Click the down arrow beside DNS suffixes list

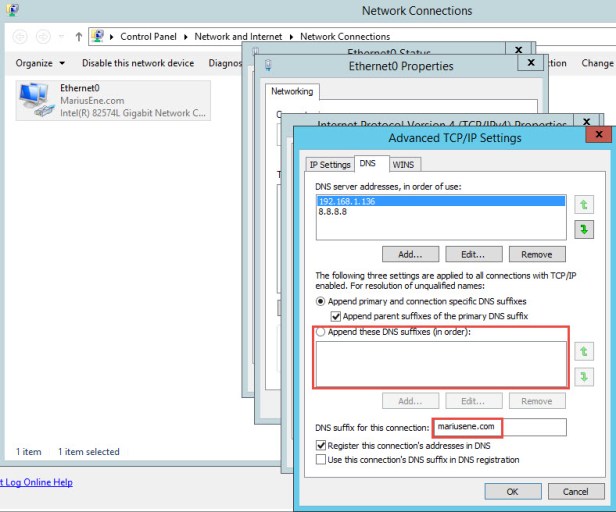(x=584, y=377)
